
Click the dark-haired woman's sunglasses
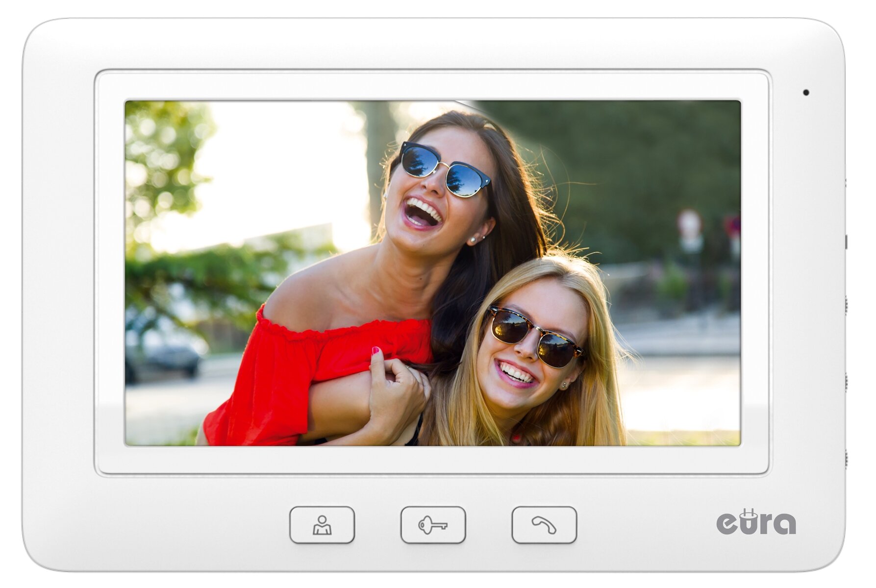pyautogui.click(x=445, y=169)
